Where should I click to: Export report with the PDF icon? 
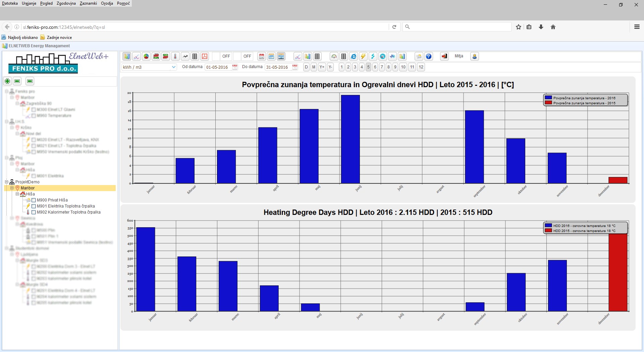tap(205, 56)
